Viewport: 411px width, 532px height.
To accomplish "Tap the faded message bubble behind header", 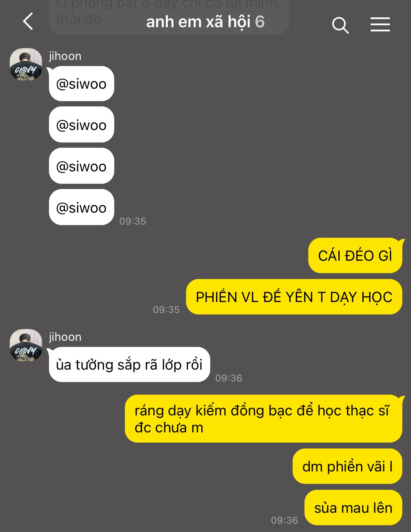I will coord(169,17).
